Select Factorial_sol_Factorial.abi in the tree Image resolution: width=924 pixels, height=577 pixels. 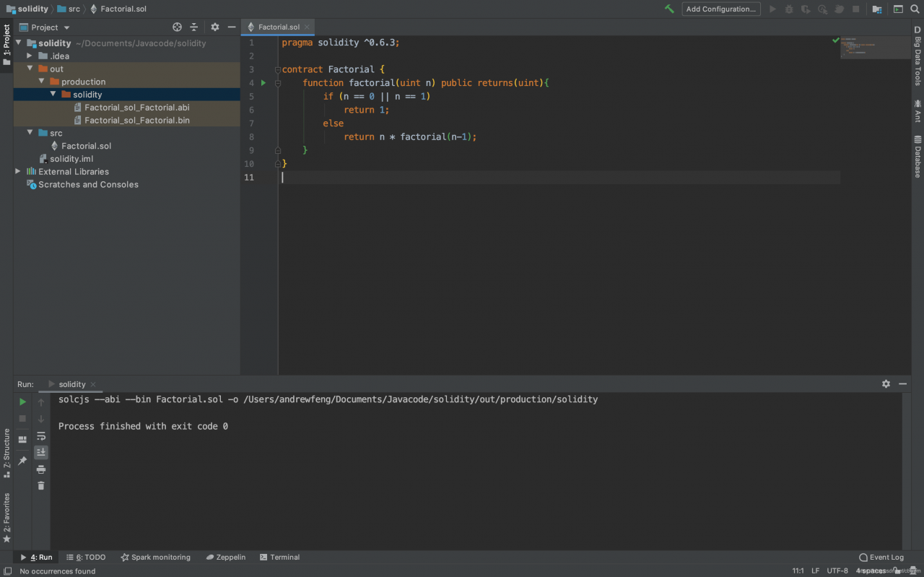pos(136,108)
